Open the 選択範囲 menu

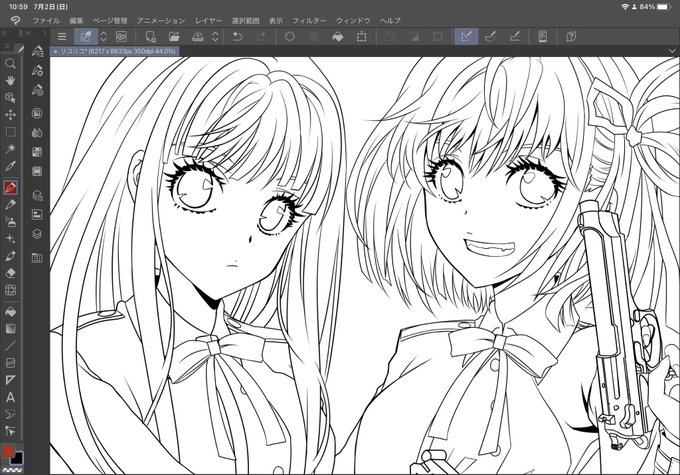(245, 20)
